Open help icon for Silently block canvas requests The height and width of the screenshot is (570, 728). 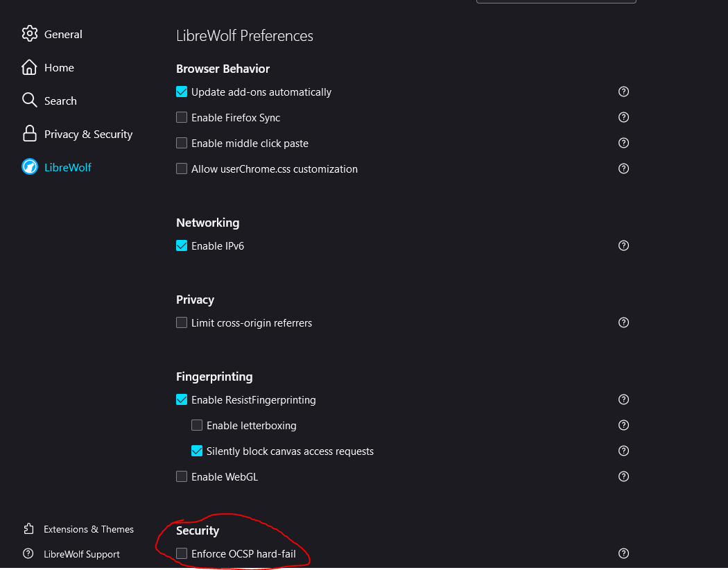[x=623, y=450]
